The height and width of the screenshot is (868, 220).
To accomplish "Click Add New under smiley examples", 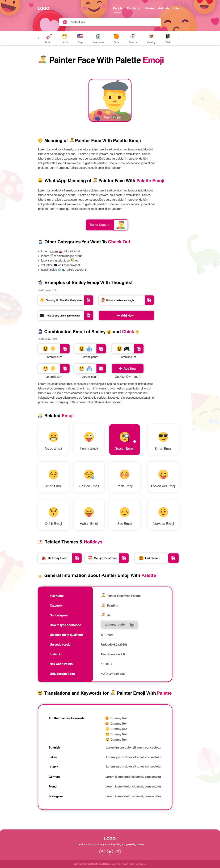I will (126, 315).
